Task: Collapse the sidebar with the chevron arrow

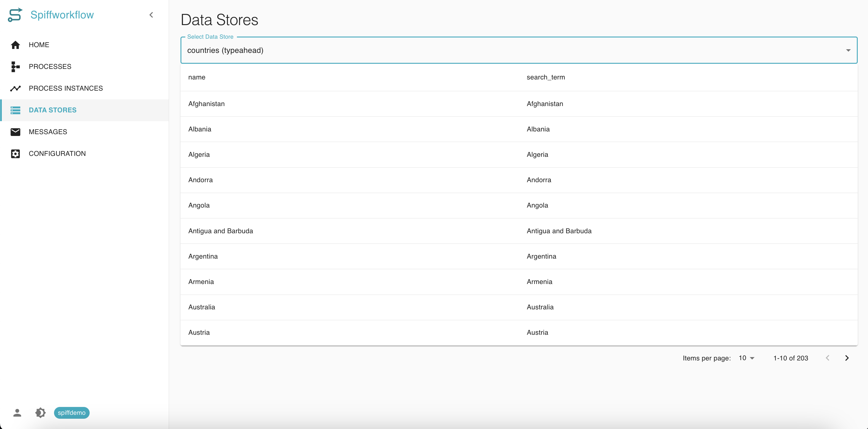Action: (151, 15)
